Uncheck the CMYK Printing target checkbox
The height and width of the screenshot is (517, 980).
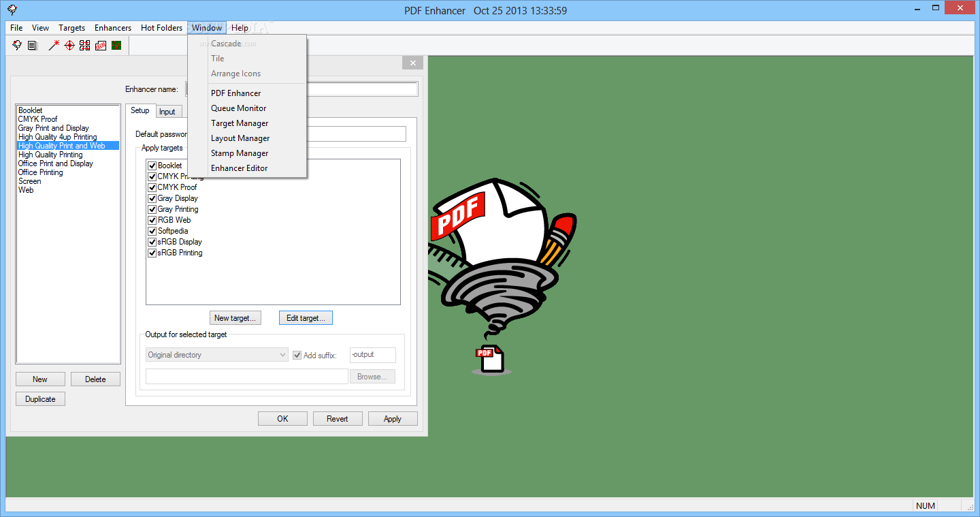[x=152, y=176]
